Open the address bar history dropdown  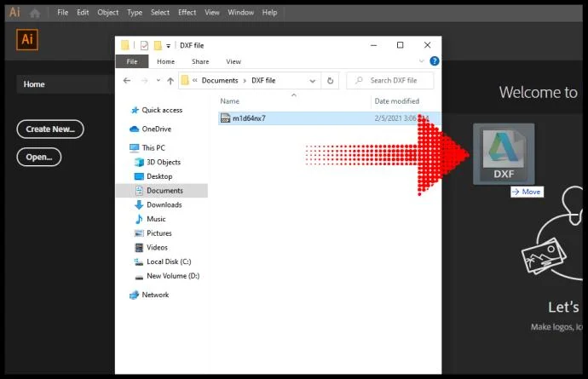(312, 81)
